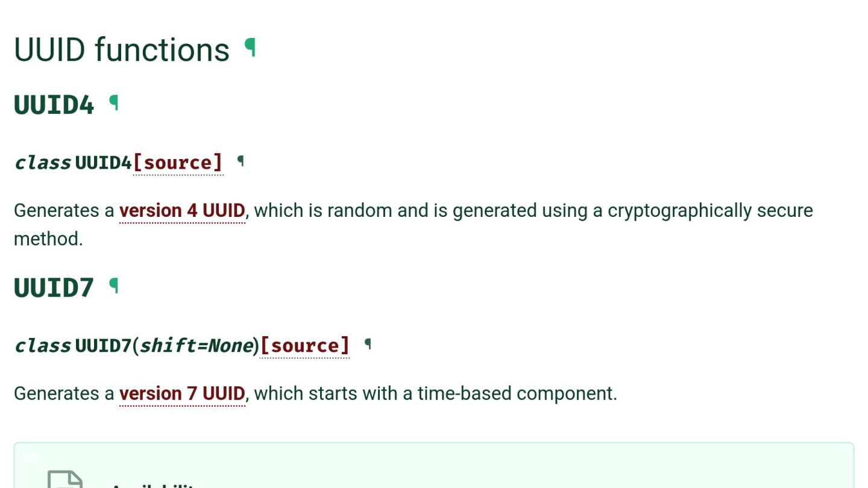Click the shift=None parameter text
This screenshot has width=868, height=488.
pos(196,345)
